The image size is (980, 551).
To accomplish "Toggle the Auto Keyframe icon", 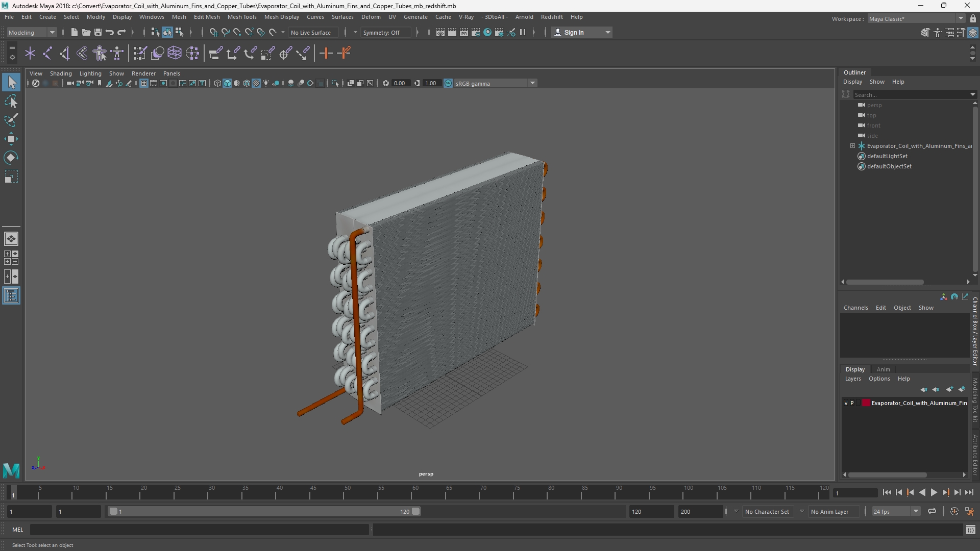I will [x=954, y=511].
